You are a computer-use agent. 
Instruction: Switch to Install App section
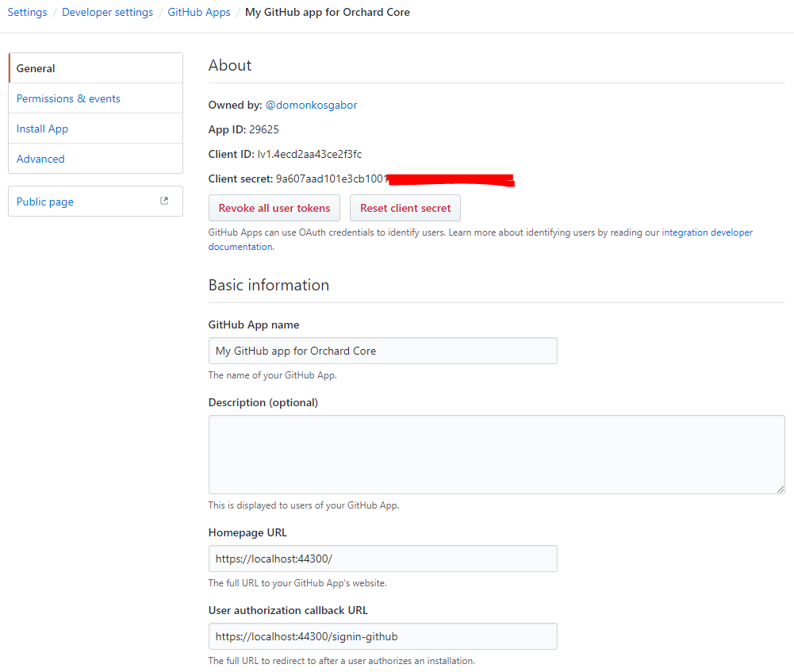click(x=96, y=129)
